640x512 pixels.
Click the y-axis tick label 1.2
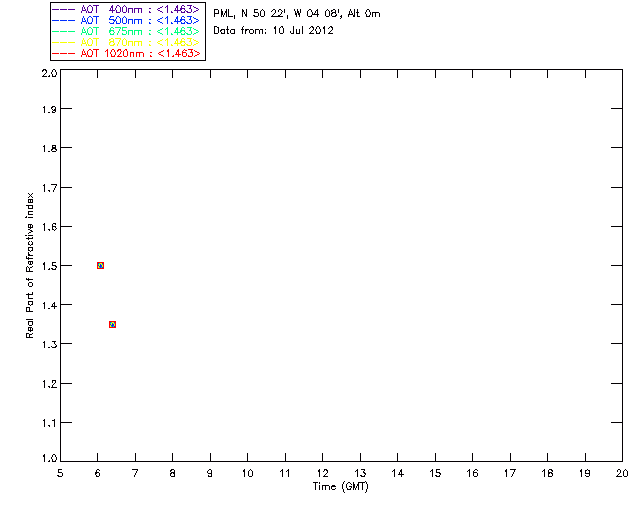(49, 384)
